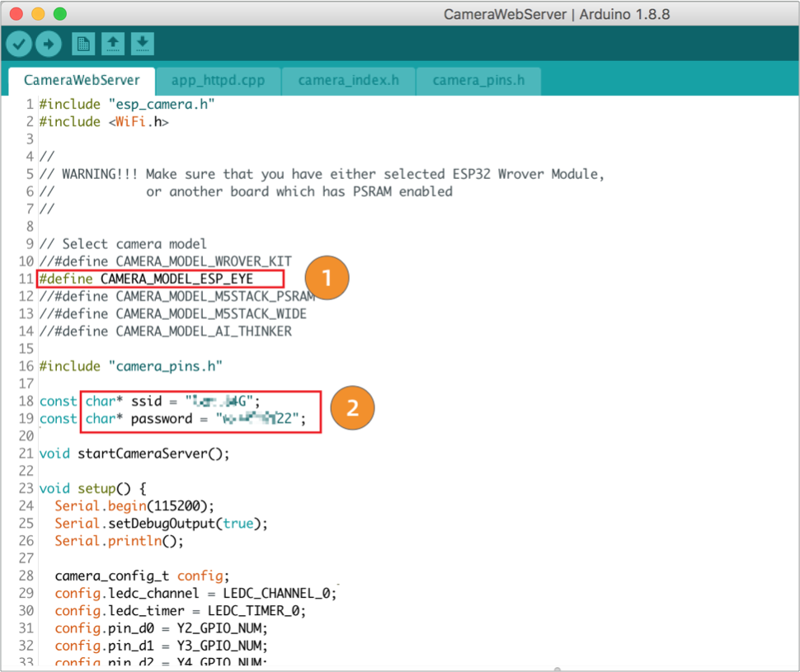
Task: Open a new sketch with the document icon
Action: click(x=82, y=43)
